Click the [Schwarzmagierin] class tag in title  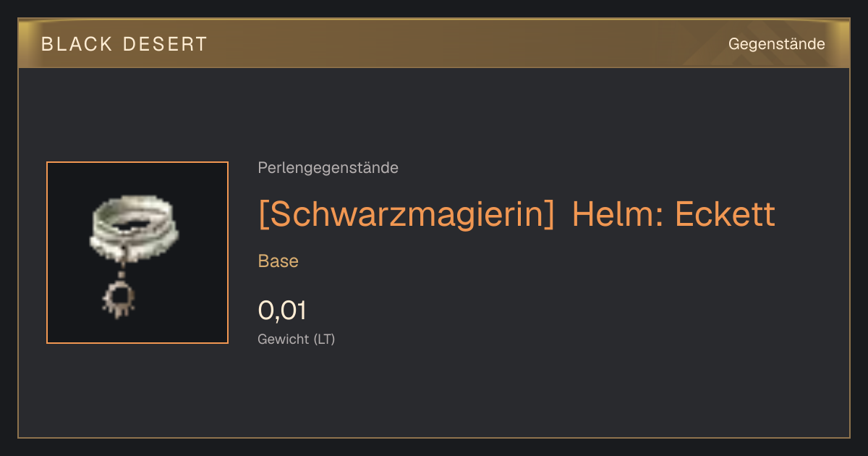406,215
